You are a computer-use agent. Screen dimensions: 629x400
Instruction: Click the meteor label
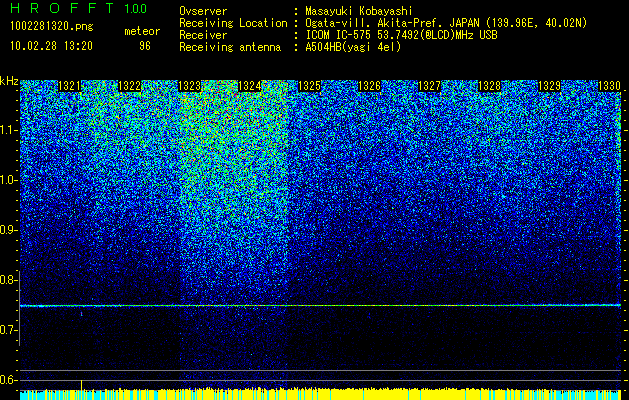click(142, 31)
